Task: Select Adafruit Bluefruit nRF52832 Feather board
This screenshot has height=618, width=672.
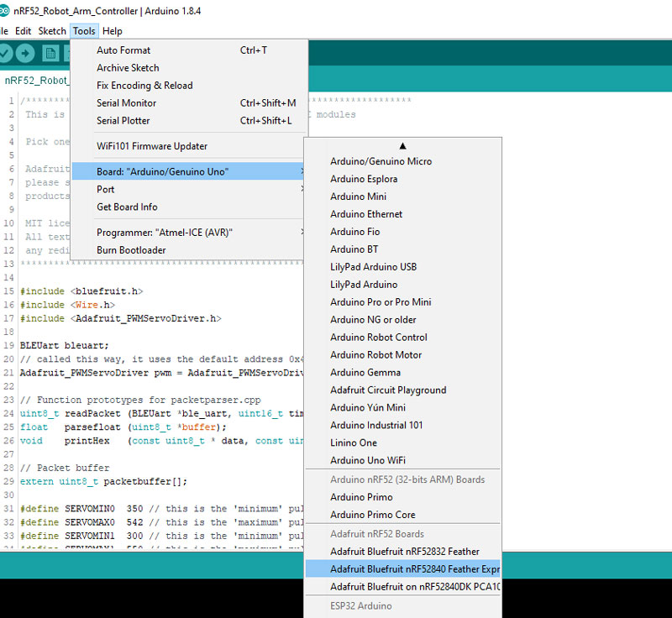Action: pos(404,552)
